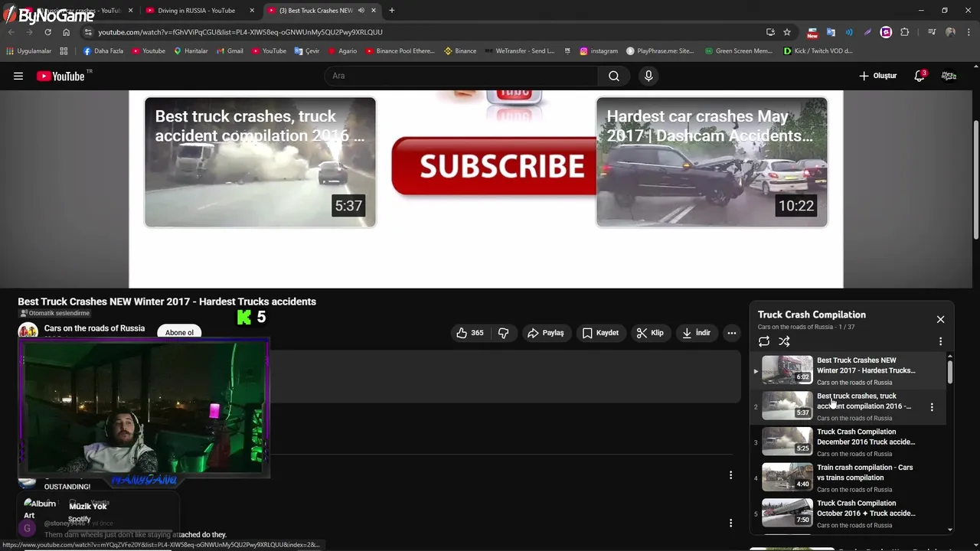Save the video with Kaydet
This screenshot has height=551, width=980.
coord(600,333)
